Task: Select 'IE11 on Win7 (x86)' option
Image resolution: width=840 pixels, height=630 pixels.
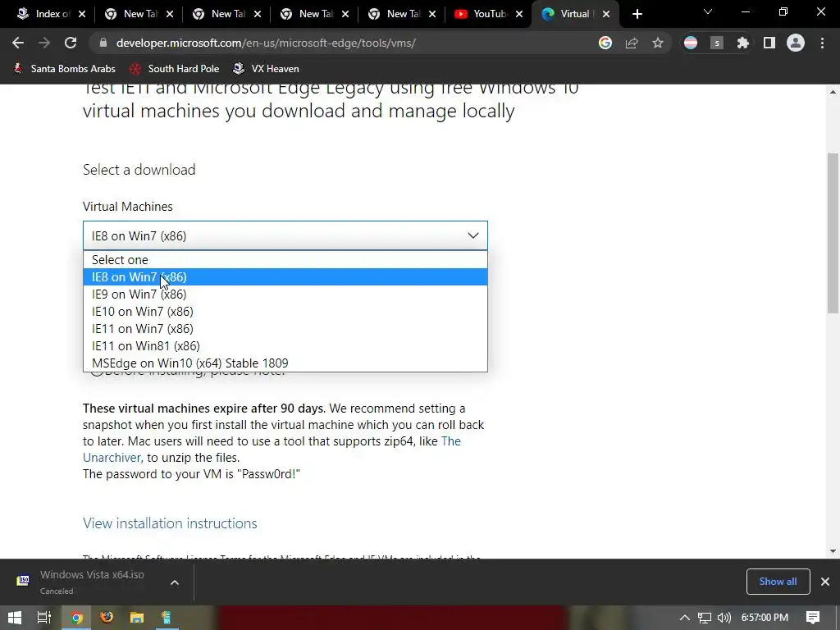Action: [285, 328]
